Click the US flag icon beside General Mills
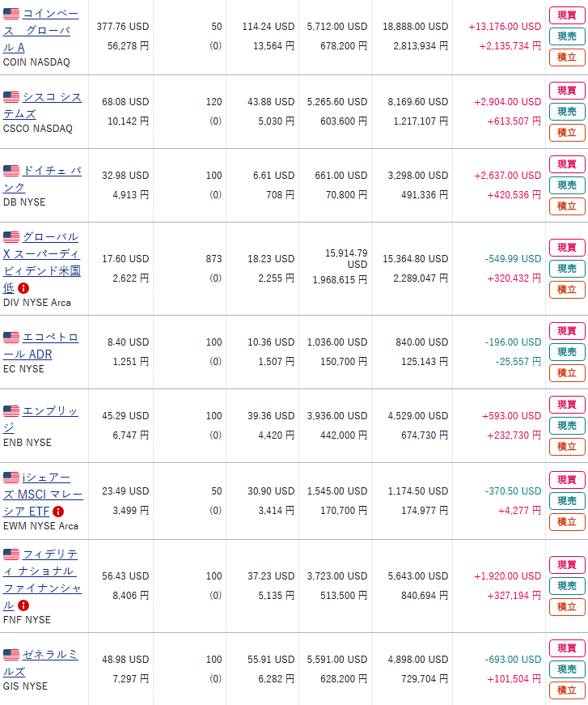 (x=11, y=654)
